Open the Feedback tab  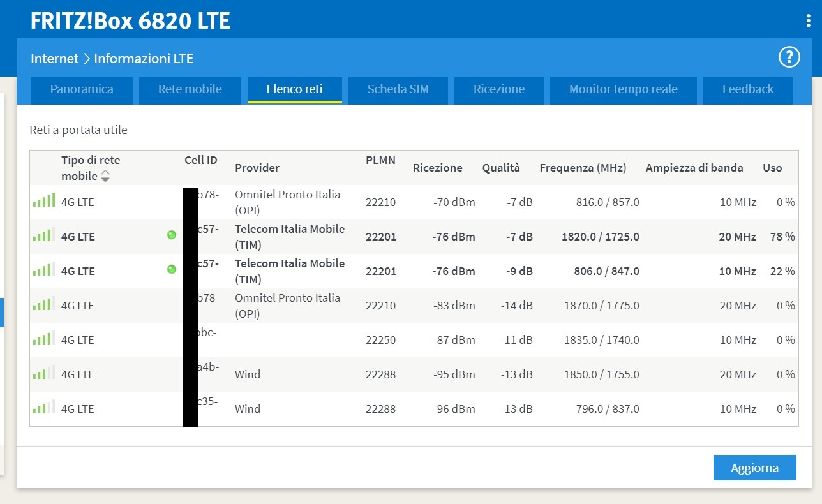(748, 90)
